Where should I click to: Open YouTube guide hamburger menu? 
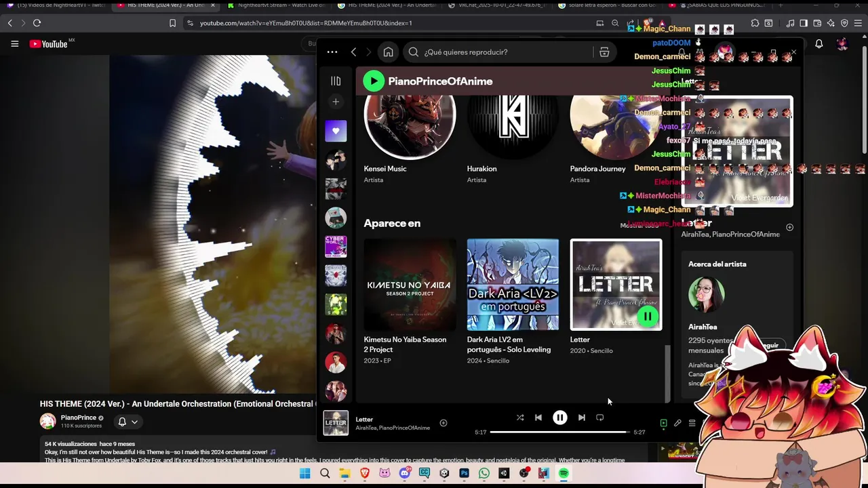point(14,44)
